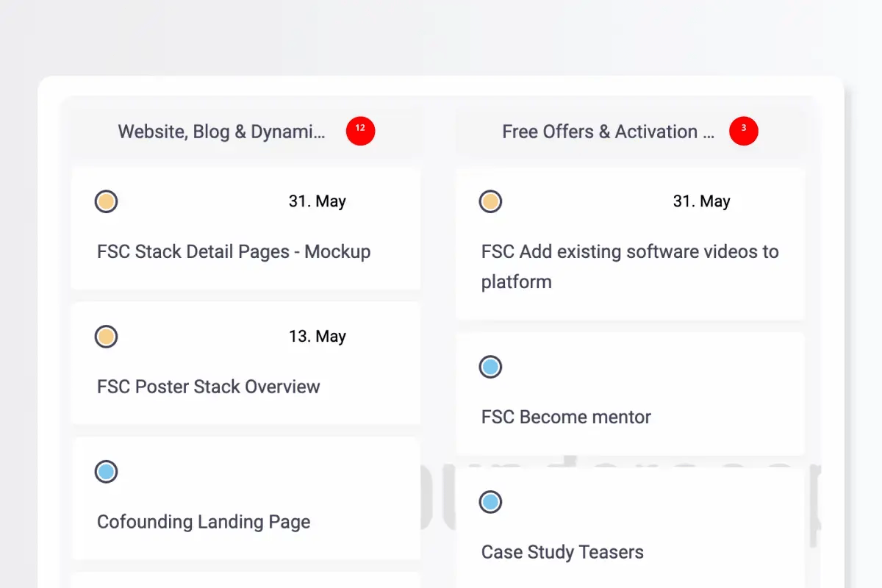882x588 pixels.
Task: Toggle the blue status circle on Case Study Teasers
Action: [490, 502]
